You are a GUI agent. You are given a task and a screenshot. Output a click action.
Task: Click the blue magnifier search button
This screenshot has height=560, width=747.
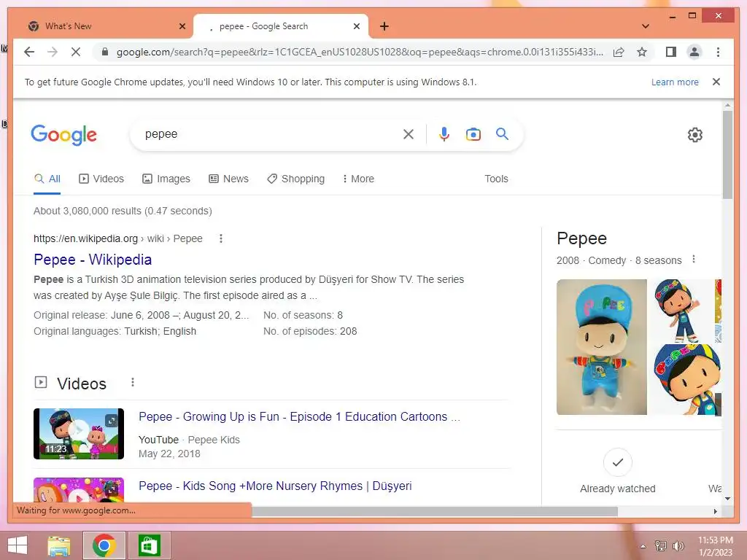click(x=502, y=134)
